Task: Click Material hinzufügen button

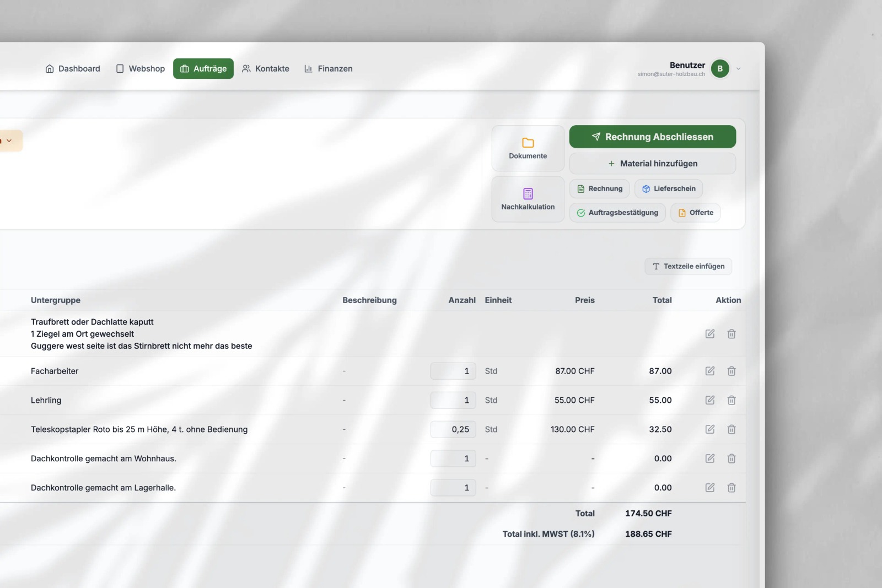Action: [653, 164]
